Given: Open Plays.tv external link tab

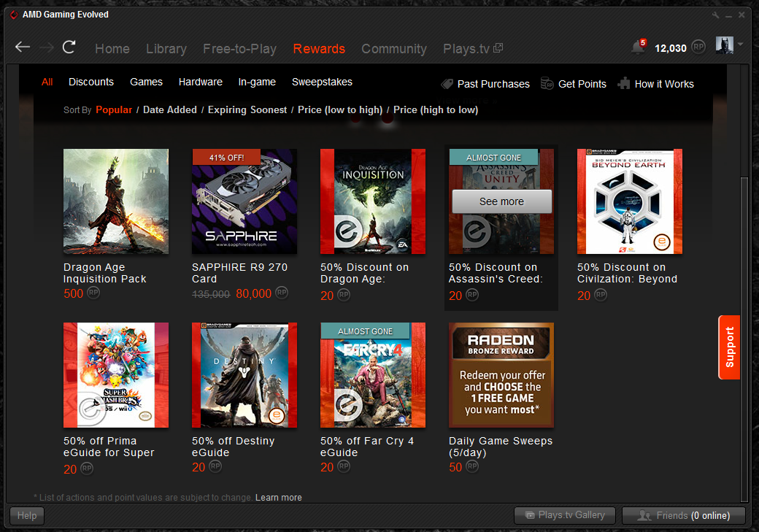Looking at the screenshot, I should click(472, 49).
